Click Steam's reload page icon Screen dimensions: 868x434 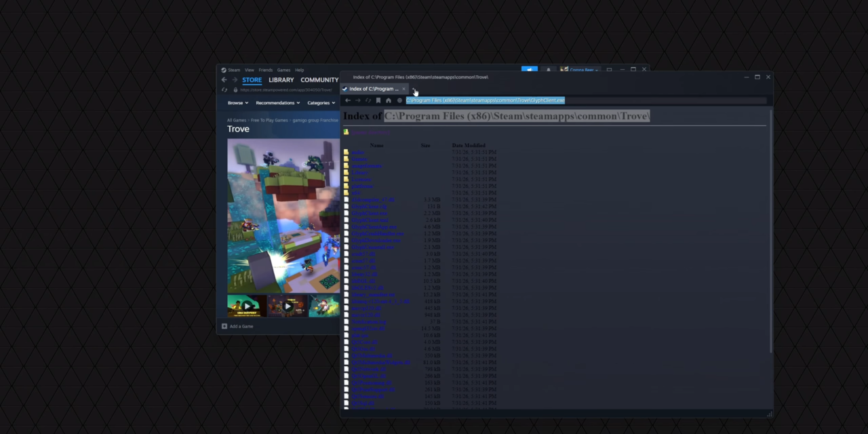224,90
